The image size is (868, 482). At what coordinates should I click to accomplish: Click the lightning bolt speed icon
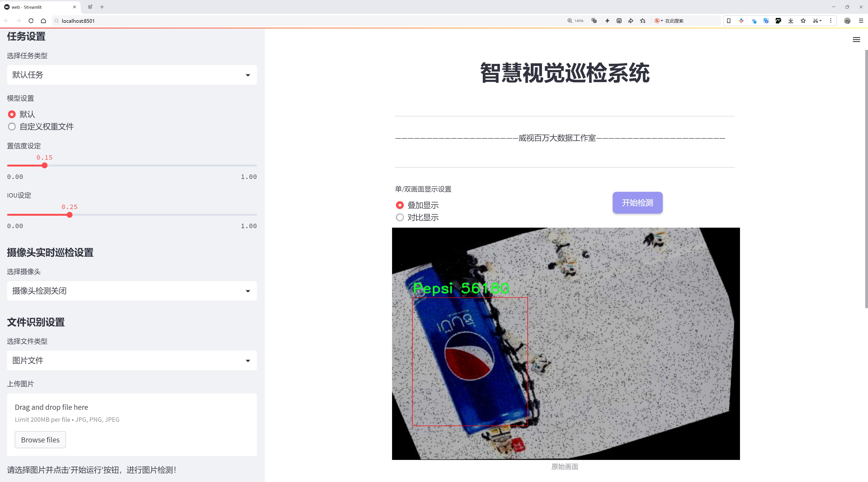tap(607, 20)
